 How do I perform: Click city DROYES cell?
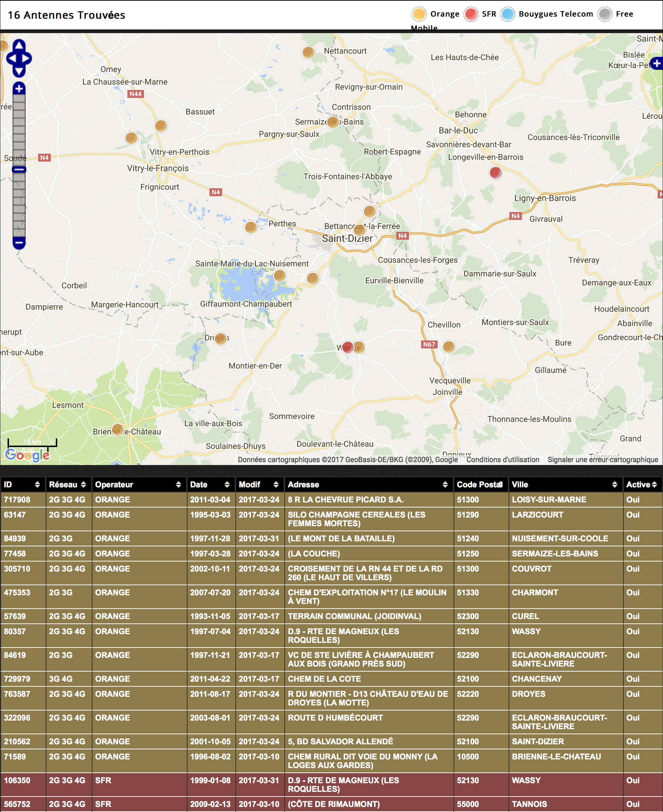coord(565,698)
